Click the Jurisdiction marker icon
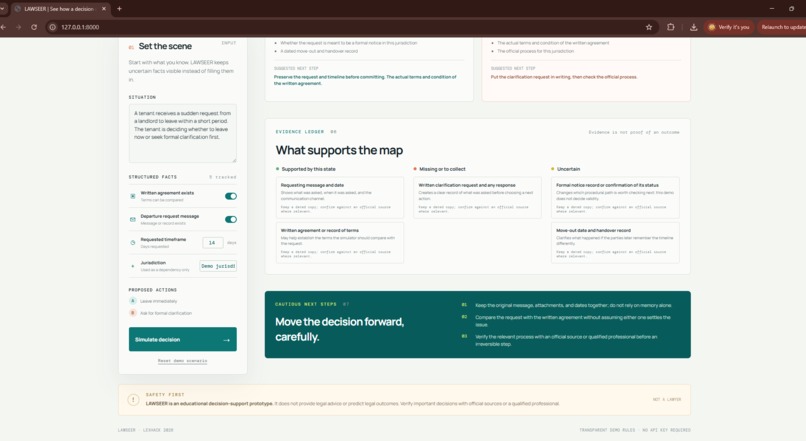Viewport: 806px width, 441px height. point(133,266)
